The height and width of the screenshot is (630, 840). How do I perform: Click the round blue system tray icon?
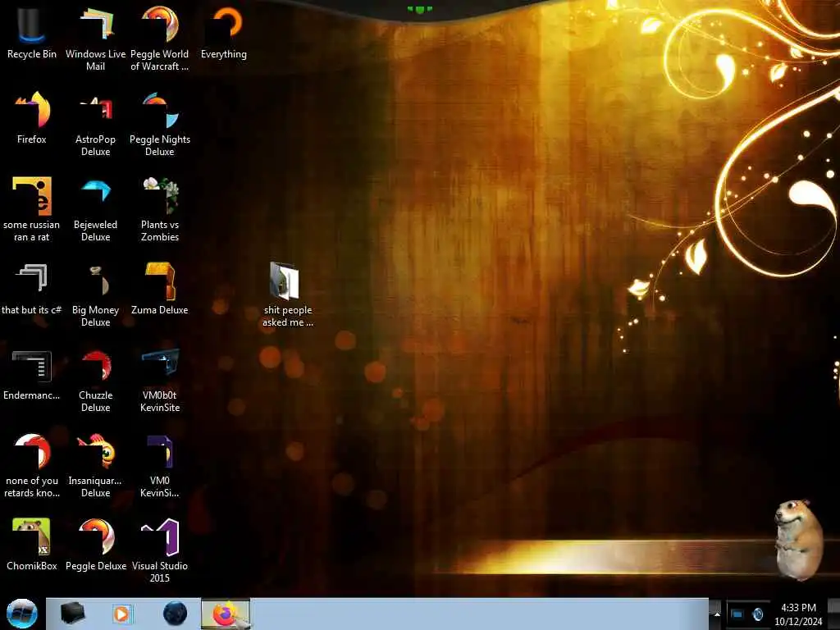(757, 614)
